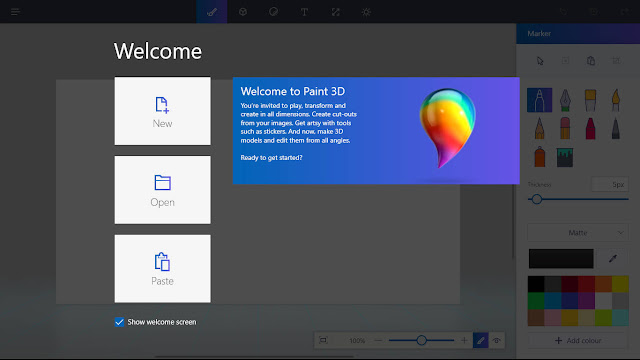Click the Paste tile

(x=162, y=269)
